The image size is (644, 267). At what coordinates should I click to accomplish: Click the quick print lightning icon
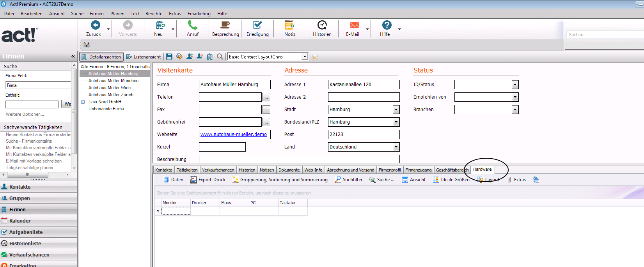pos(179,57)
